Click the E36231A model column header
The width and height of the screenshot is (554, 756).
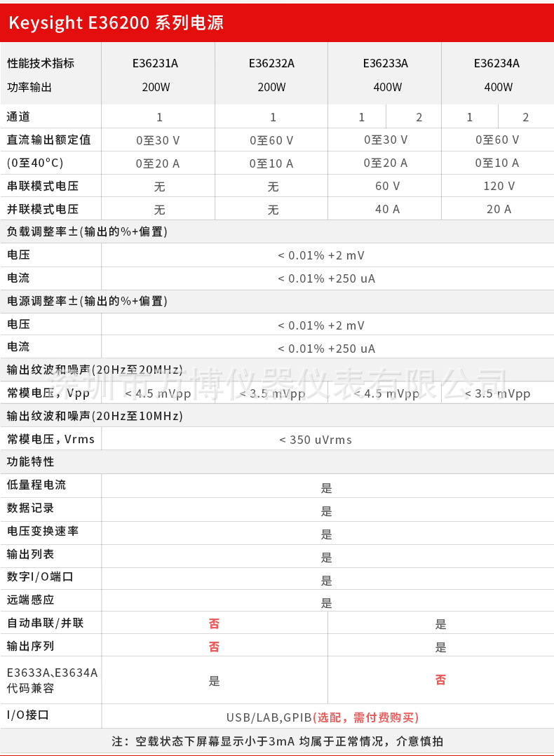[155, 63]
